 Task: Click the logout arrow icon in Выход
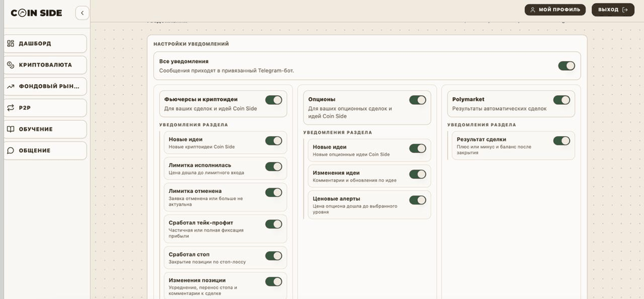coord(625,10)
